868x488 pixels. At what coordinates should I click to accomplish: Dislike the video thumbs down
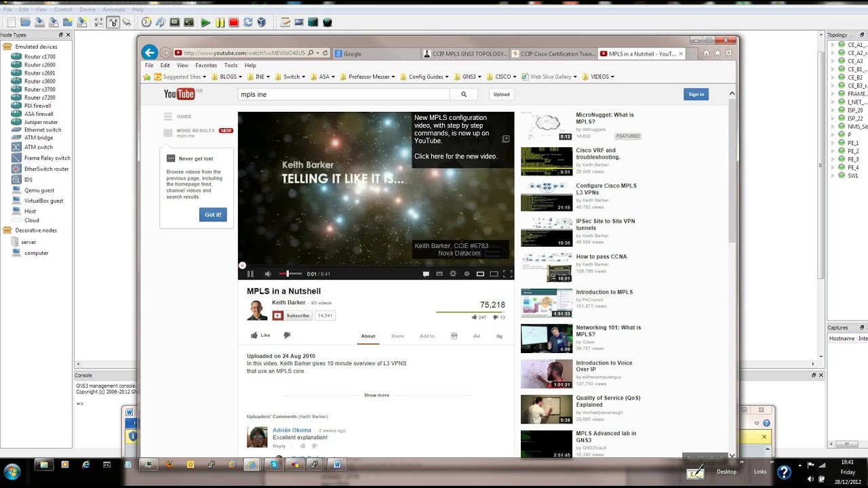click(287, 335)
